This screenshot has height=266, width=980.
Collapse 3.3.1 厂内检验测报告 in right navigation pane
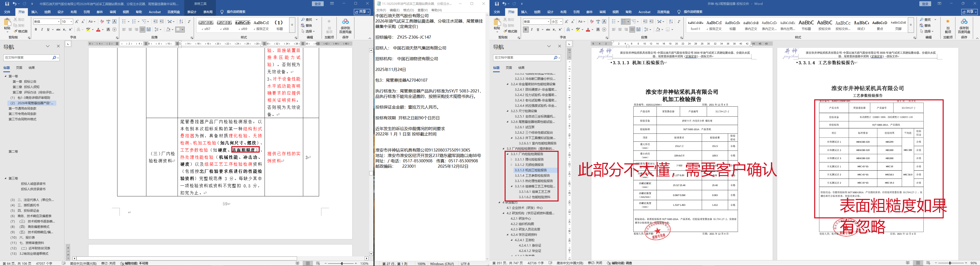coord(507,154)
